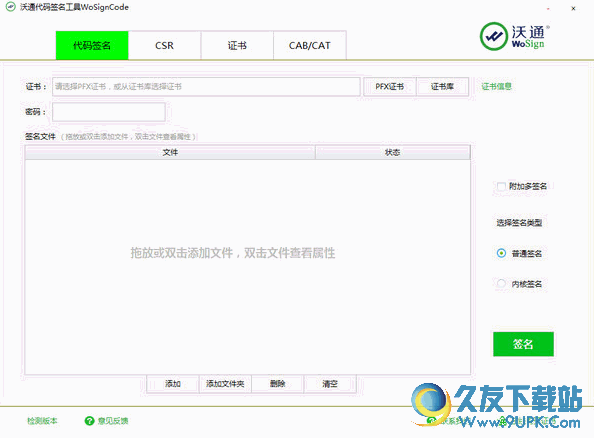Click the 删除 button
The width and height of the screenshot is (594, 438).
click(277, 384)
